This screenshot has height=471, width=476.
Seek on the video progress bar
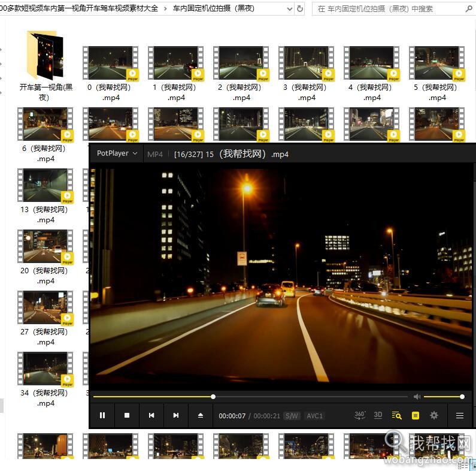click(x=250, y=397)
